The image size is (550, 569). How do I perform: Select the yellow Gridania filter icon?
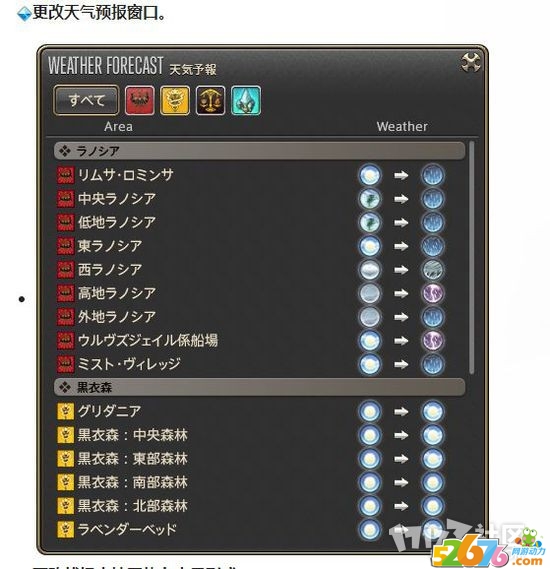175,100
